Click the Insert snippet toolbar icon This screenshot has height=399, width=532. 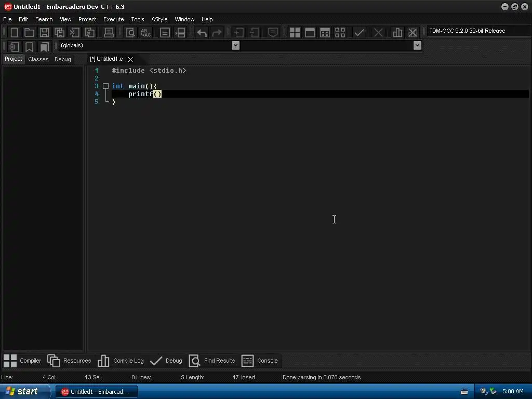pyautogui.click(x=14, y=46)
